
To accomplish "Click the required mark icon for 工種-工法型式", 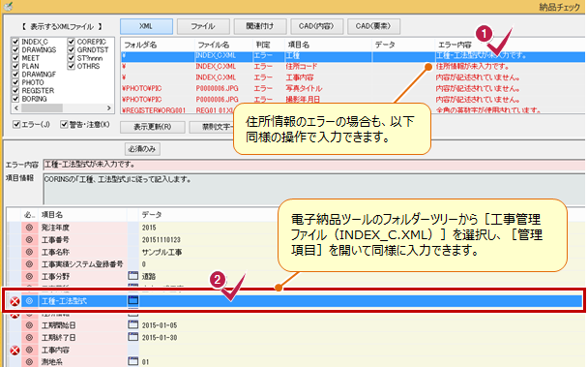I will [29, 301].
